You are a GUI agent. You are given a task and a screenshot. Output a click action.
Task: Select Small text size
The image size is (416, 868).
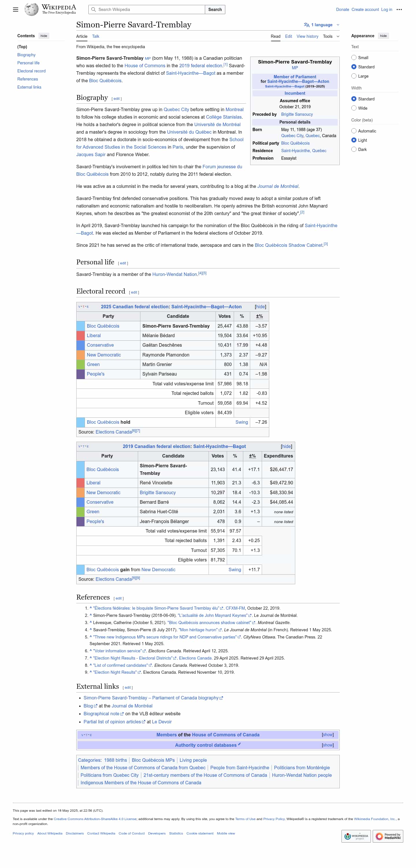click(x=354, y=58)
